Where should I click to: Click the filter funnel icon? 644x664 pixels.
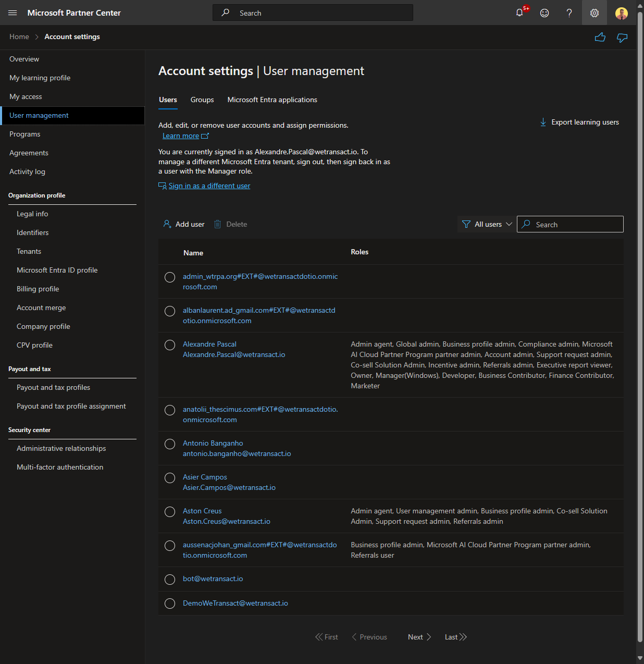(466, 224)
